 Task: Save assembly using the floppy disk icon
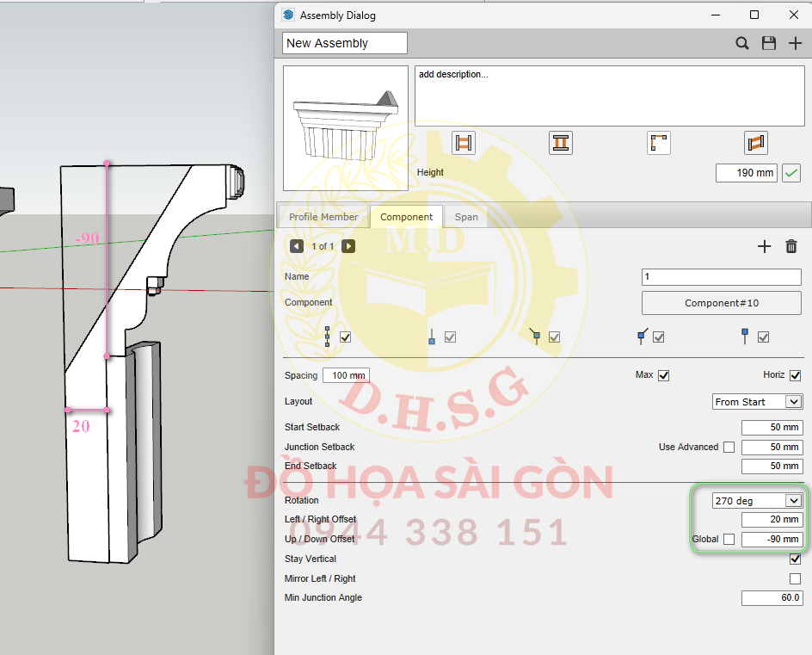tap(768, 43)
